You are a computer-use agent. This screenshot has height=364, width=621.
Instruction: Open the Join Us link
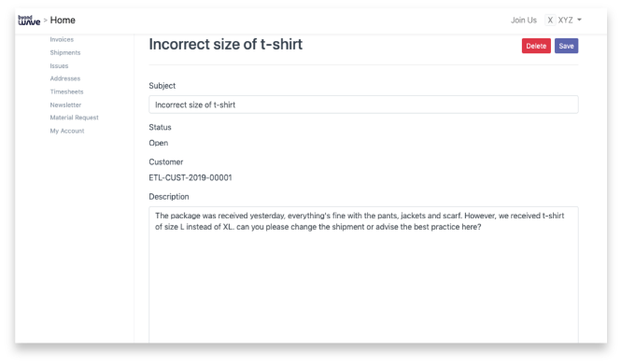click(524, 21)
